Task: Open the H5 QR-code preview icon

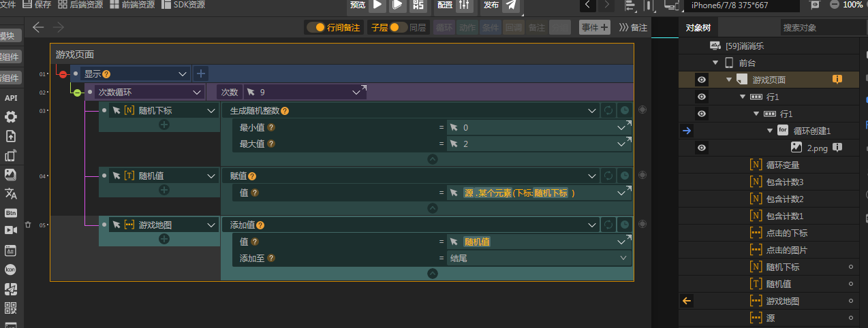Action: (x=418, y=5)
